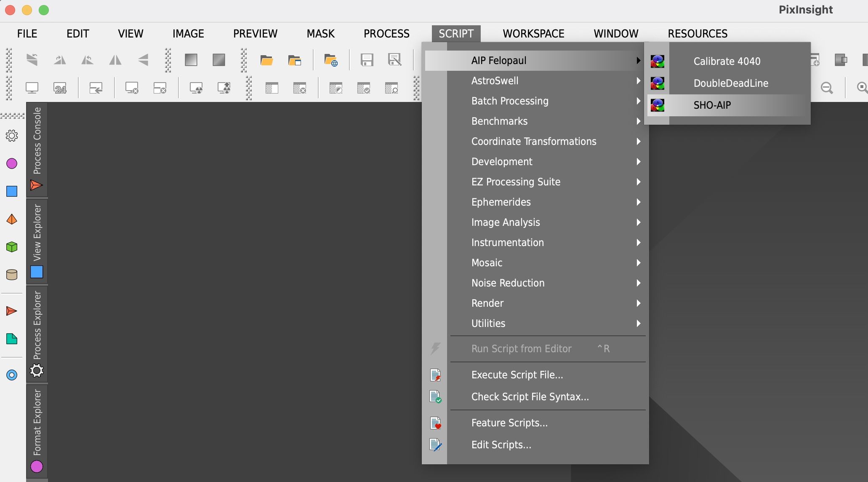Expand the Image Analysis submenu
The width and height of the screenshot is (868, 482).
pyautogui.click(x=535, y=222)
